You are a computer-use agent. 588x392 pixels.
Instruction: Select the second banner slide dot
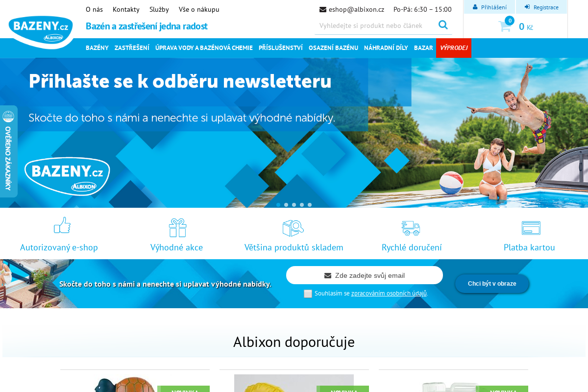coord(286,205)
